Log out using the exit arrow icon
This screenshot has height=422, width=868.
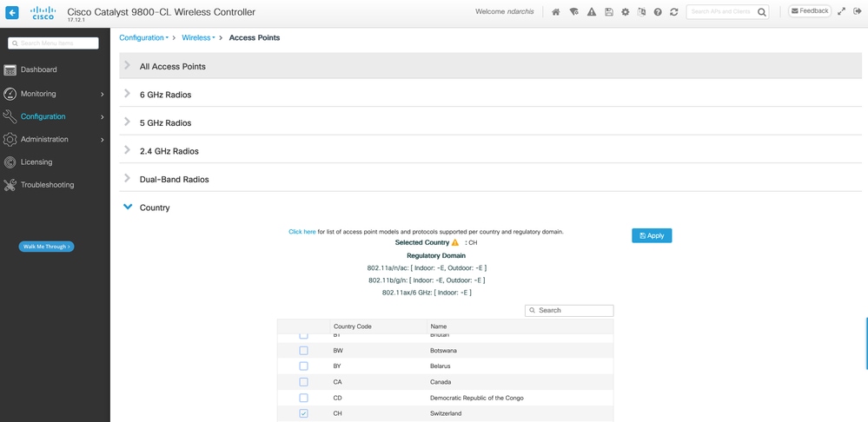[x=858, y=11]
